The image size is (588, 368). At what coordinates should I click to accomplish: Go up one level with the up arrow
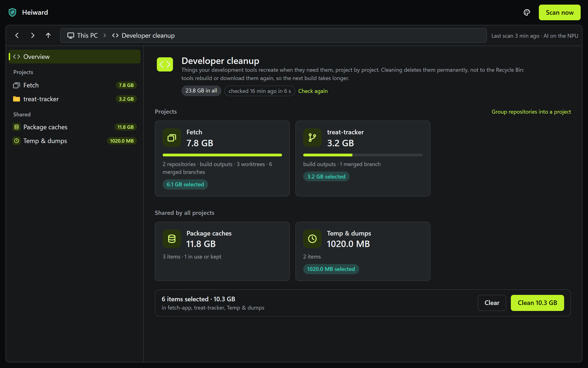click(x=48, y=35)
